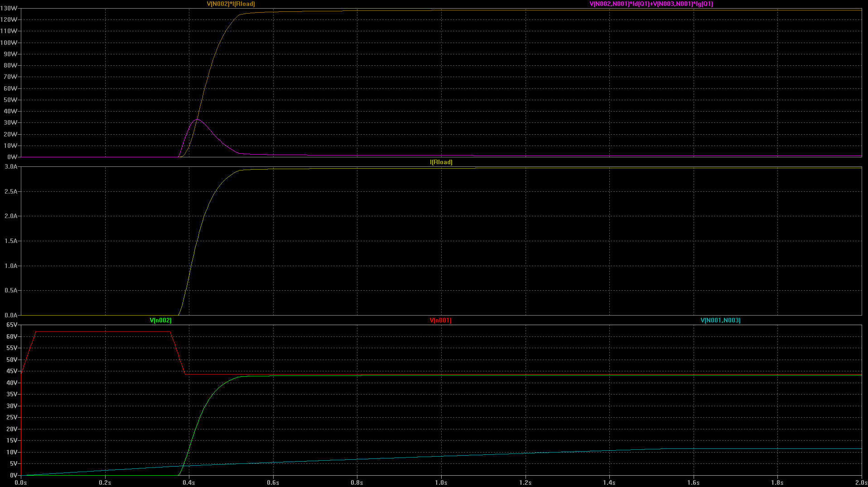Click the 1.6s time axis label
This screenshot has height=487, width=868.
click(x=694, y=482)
